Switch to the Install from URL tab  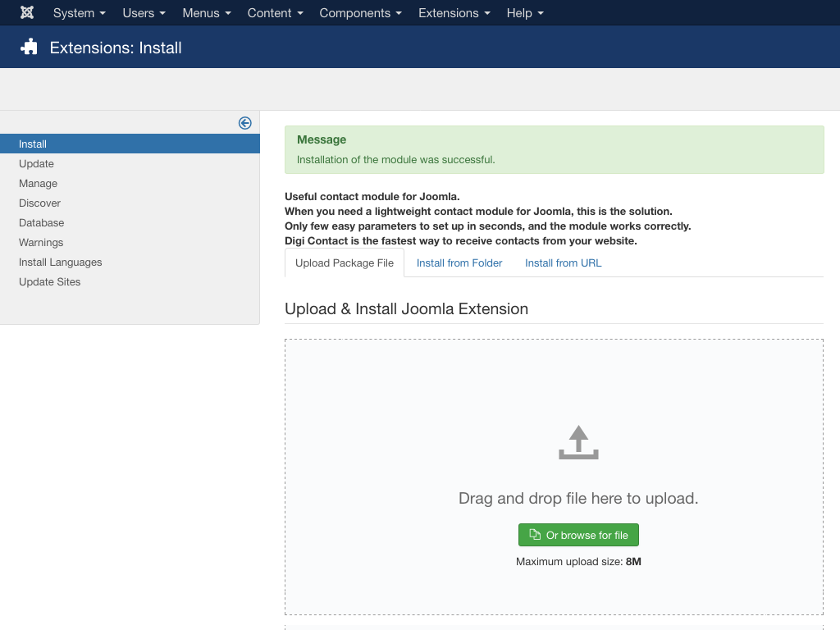pyautogui.click(x=563, y=263)
